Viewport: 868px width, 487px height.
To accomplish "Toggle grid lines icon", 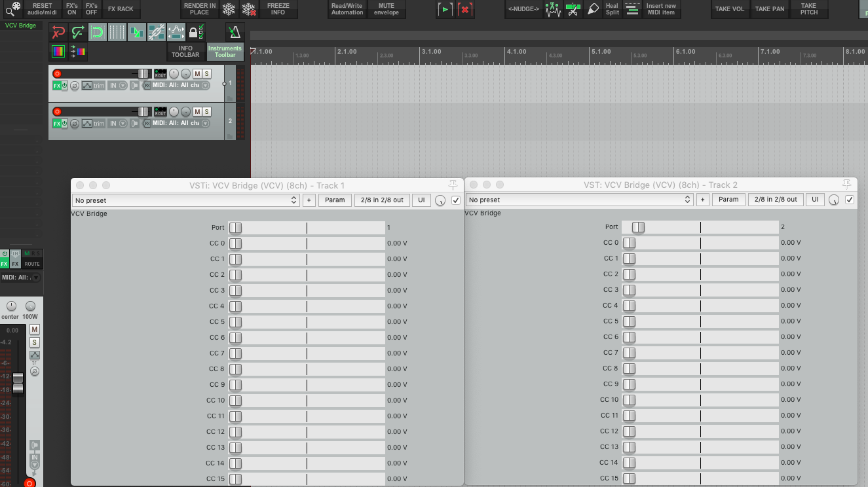I will coord(117,31).
